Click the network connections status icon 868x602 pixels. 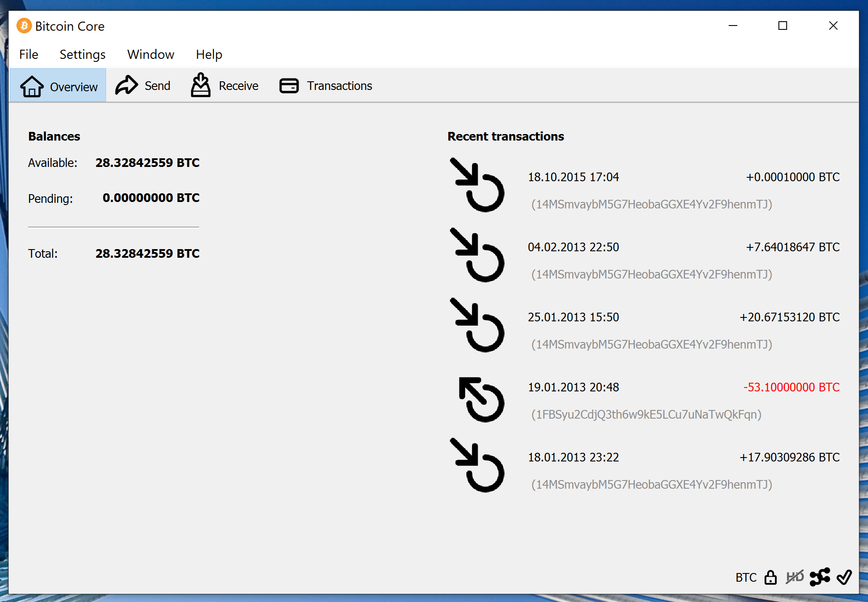coord(820,577)
